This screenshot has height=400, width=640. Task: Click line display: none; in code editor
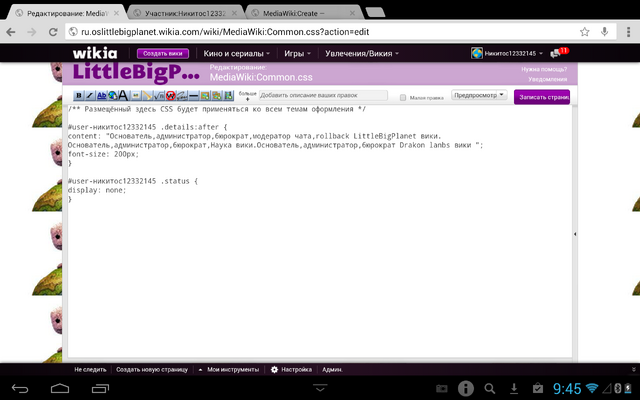tap(97, 190)
